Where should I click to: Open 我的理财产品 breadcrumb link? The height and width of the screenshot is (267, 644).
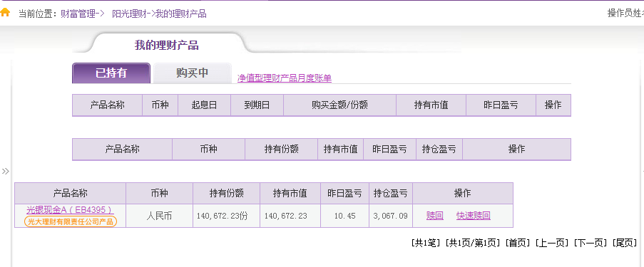click(180, 14)
